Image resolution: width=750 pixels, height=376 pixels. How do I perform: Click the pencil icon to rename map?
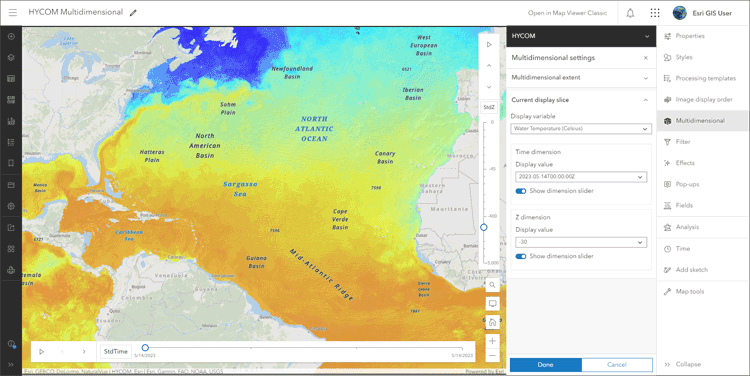click(133, 13)
